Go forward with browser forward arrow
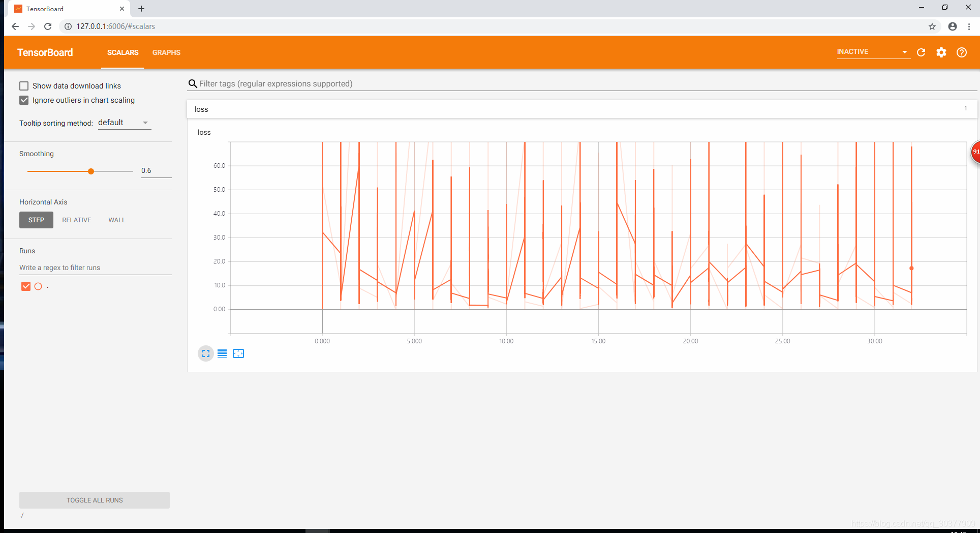 [x=32, y=26]
